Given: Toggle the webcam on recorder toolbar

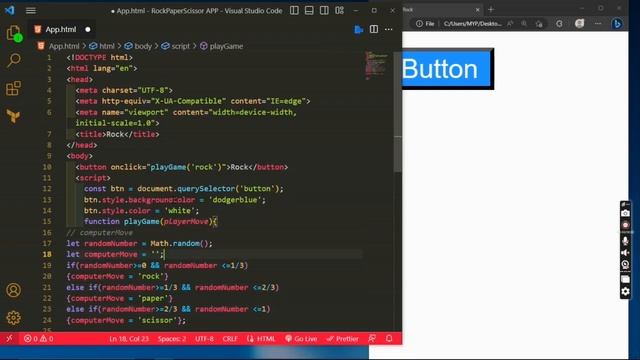Looking at the screenshot, I should [625, 265].
